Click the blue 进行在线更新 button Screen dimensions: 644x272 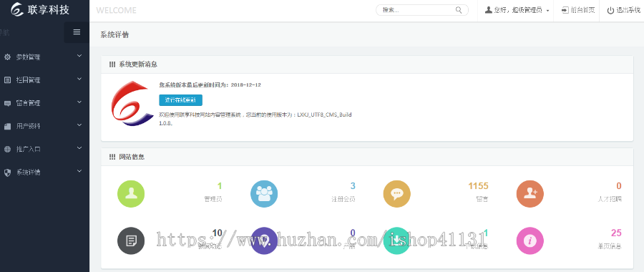click(x=181, y=99)
